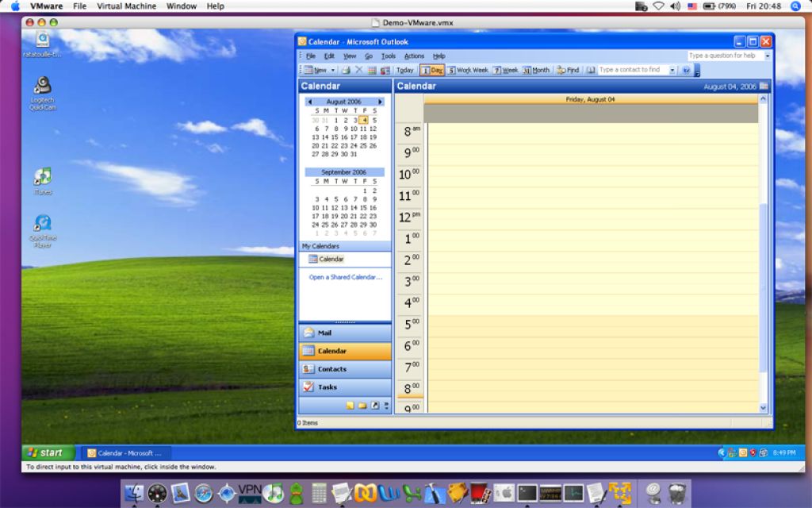The height and width of the screenshot is (508, 812).
Task: Switch to Month view
Action: tap(536, 70)
